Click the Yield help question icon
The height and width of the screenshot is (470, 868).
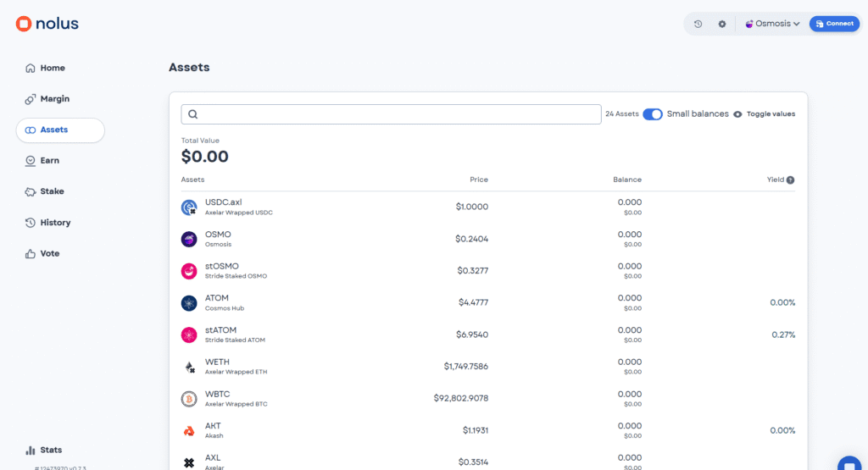(791, 180)
